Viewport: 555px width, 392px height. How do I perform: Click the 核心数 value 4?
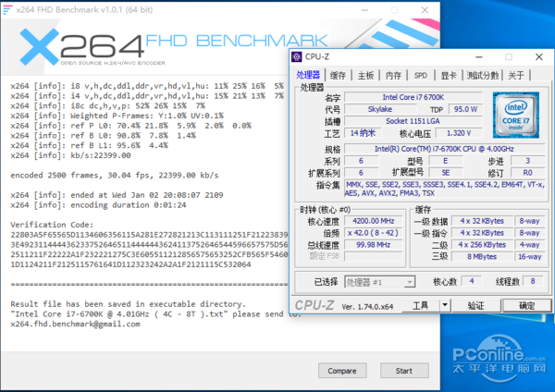coord(472,281)
